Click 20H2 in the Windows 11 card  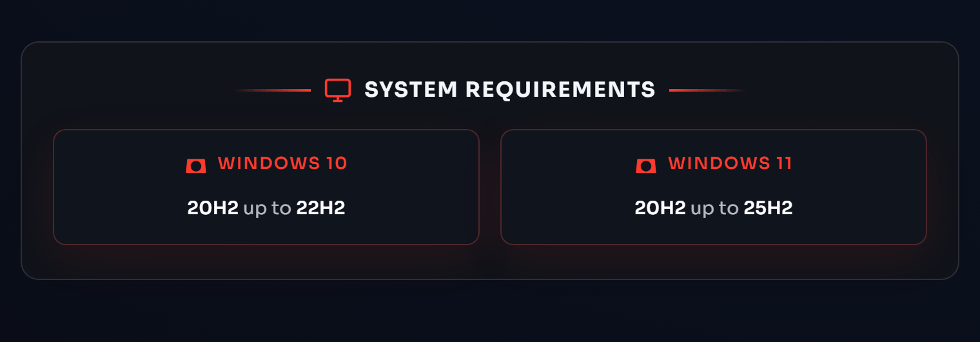click(x=660, y=208)
